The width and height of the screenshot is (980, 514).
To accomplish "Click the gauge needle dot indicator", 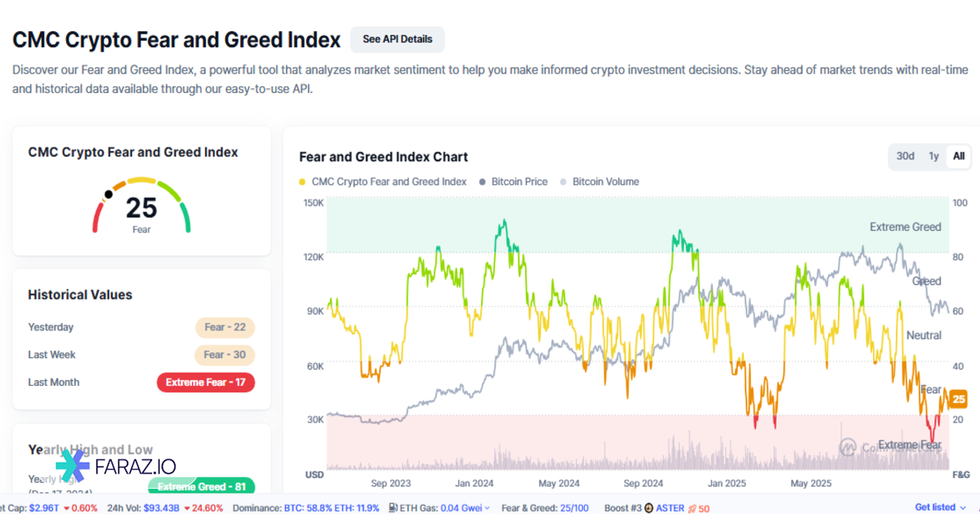I will 109,194.
